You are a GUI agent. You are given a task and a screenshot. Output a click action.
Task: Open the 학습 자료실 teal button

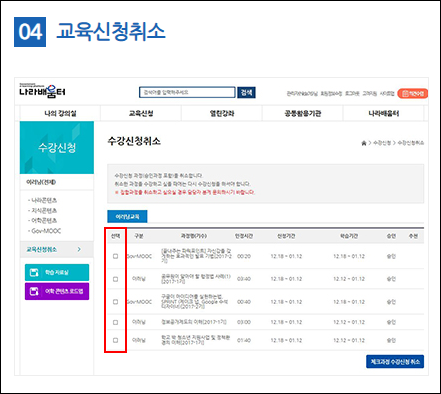(x=57, y=272)
